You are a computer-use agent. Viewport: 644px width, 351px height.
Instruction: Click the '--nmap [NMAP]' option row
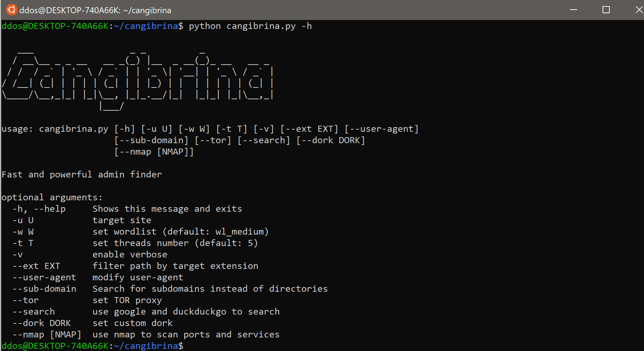pyautogui.click(x=47, y=335)
